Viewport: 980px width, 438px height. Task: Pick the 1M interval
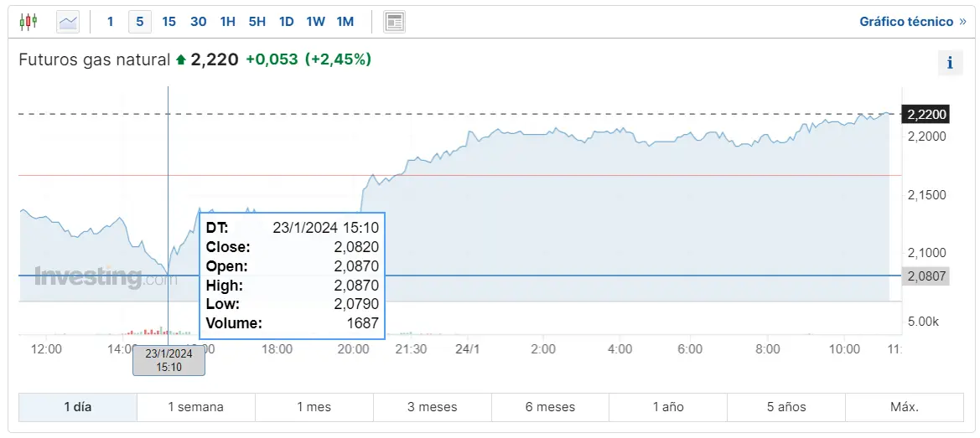pyautogui.click(x=345, y=22)
